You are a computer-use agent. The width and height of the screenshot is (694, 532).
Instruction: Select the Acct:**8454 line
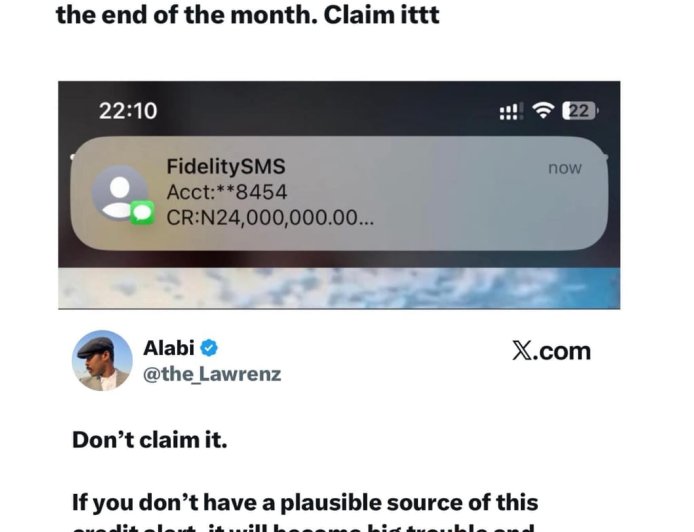click(227, 192)
